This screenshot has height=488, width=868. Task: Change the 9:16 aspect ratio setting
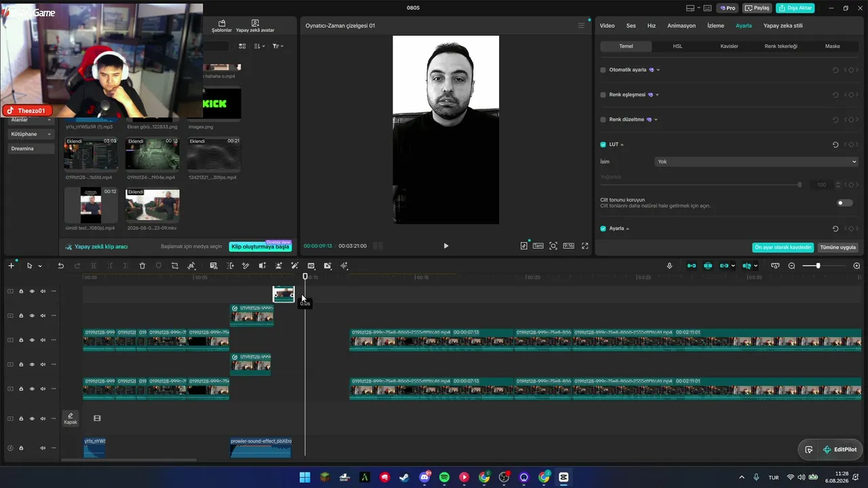[x=568, y=246]
